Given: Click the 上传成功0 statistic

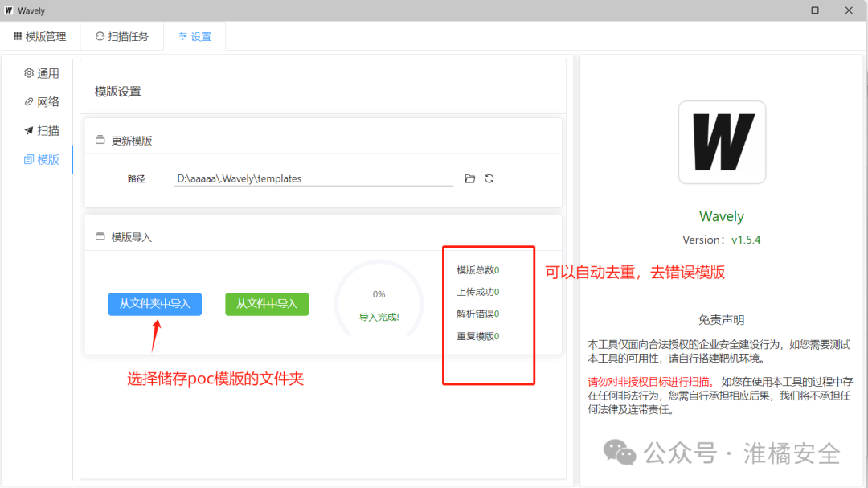Looking at the screenshot, I should point(477,292).
